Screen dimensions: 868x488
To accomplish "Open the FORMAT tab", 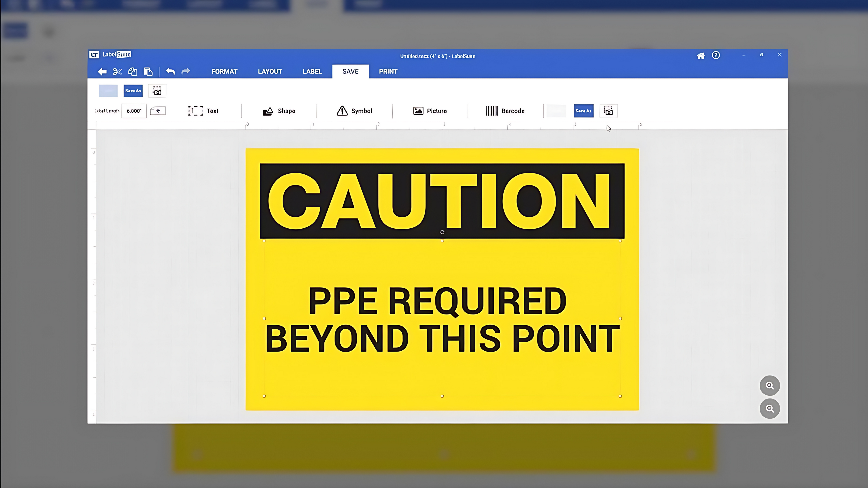I will 224,71.
